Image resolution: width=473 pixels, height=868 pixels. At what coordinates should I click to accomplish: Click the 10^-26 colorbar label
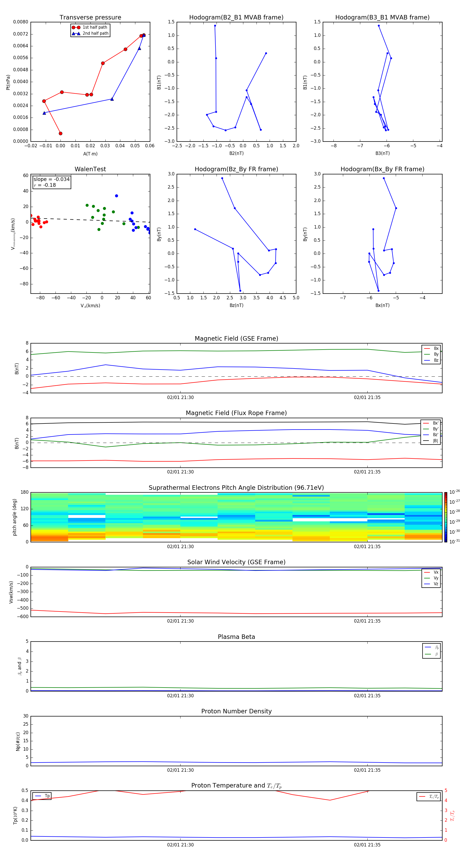tap(455, 492)
